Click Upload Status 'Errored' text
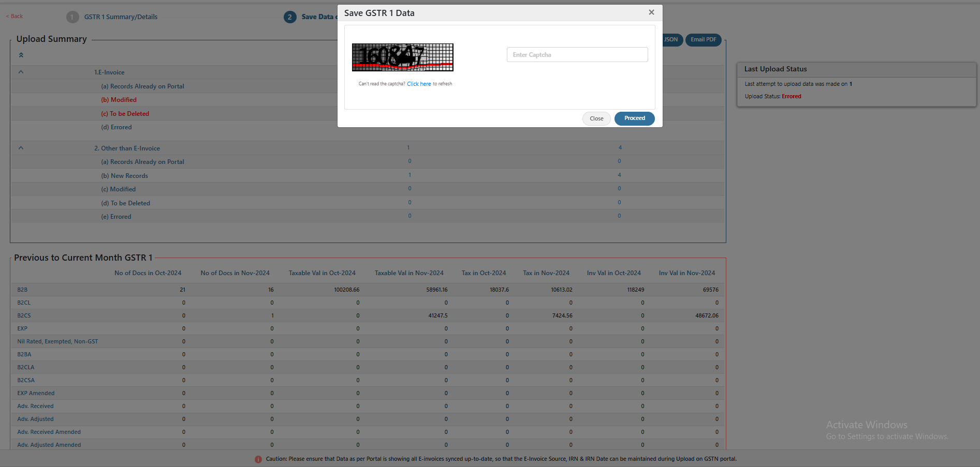Image resolution: width=980 pixels, height=467 pixels. tap(791, 96)
